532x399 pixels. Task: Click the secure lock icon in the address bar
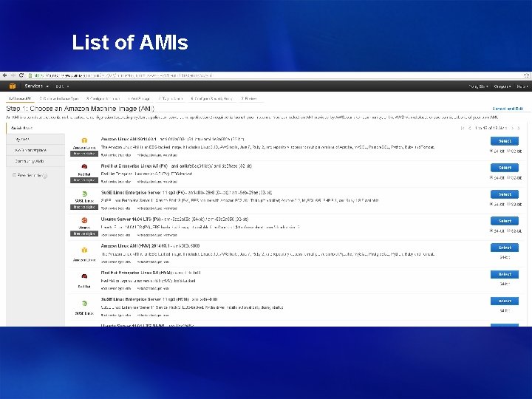(30, 75)
